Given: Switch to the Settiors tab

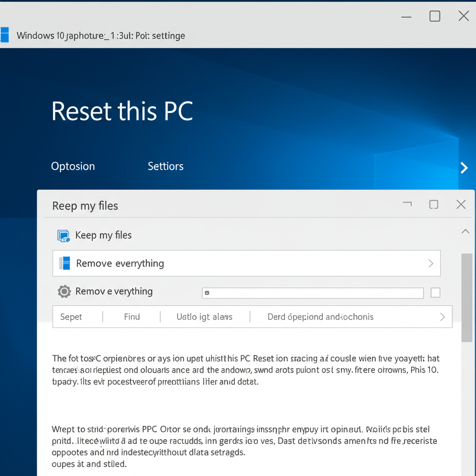Looking at the screenshot, I should [165, 166].
